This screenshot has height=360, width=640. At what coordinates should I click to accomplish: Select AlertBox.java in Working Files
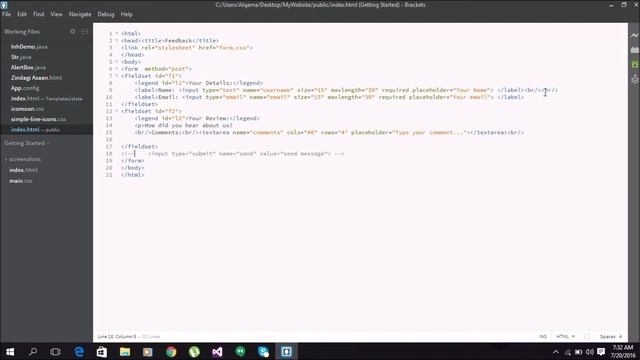coord(28,67)
